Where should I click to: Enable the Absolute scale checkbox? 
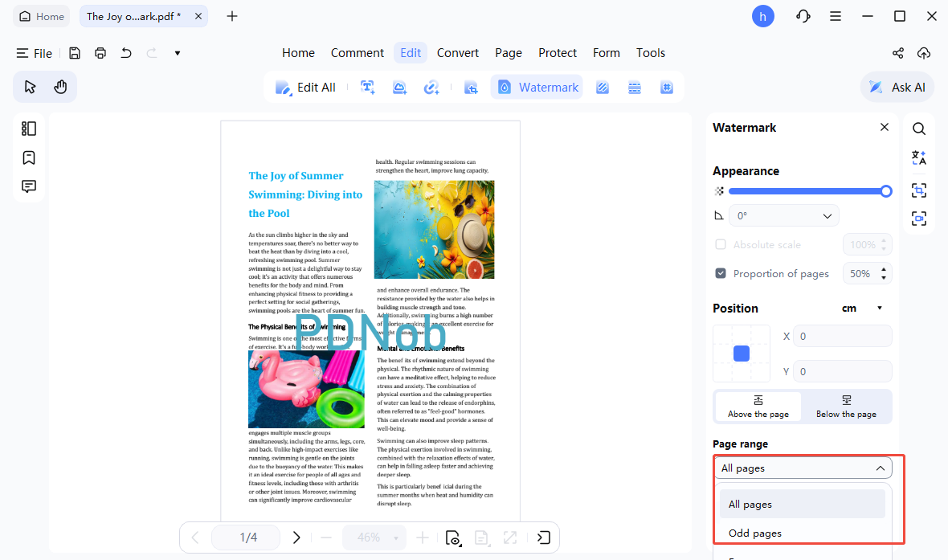[x=720, y=244]
